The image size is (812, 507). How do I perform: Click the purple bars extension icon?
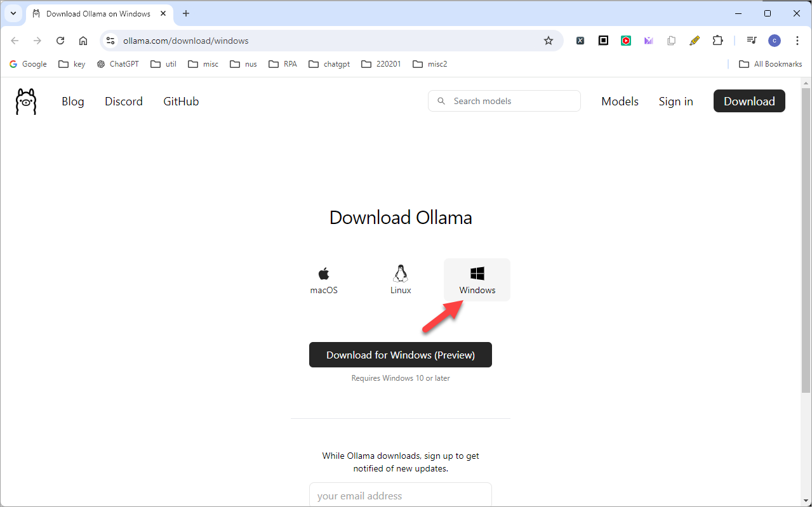(x=648, y=41)
